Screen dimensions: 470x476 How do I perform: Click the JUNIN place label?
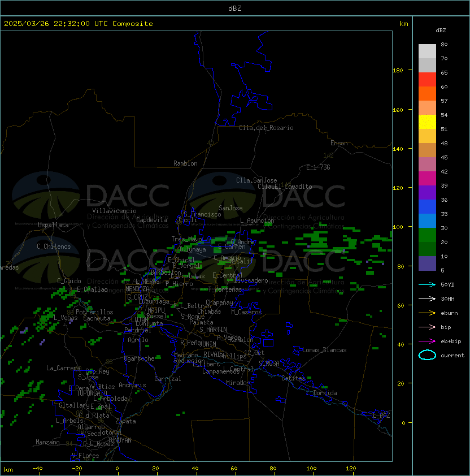click(208, 344)
